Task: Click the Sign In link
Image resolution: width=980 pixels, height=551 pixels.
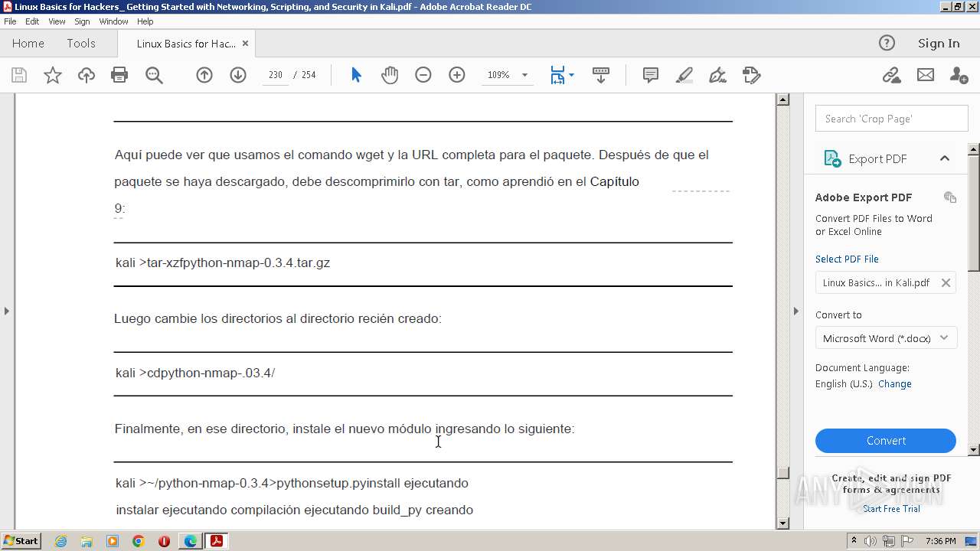Action: coord(939,44)
